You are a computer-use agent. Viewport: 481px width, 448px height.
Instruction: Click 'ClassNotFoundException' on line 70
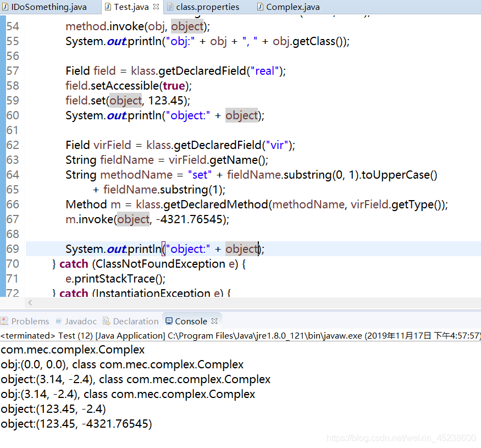click(161, 264)
